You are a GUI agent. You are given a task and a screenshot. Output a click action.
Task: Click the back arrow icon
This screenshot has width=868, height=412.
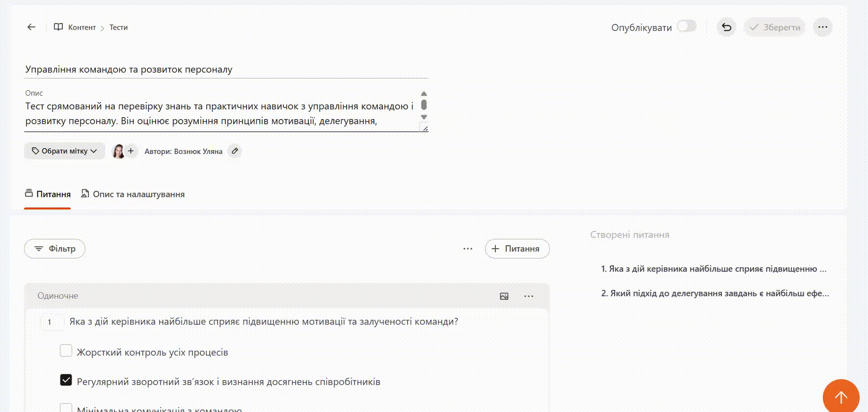[x=31, y=27]
